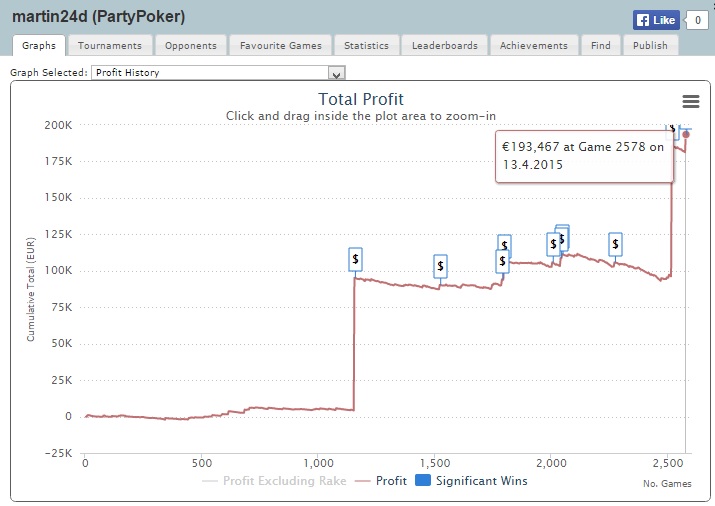
Task: Click the No. Games axis title
Action: point(667,484)
